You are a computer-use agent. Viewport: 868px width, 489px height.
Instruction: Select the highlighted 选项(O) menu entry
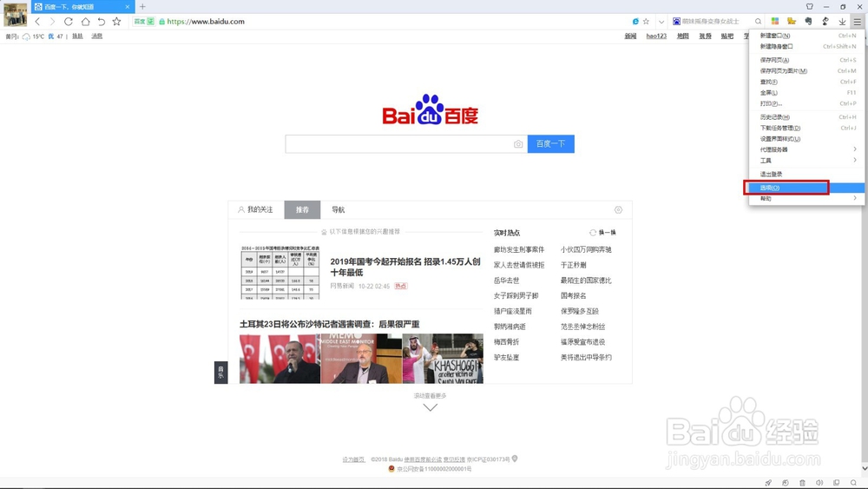click(806, 188)
